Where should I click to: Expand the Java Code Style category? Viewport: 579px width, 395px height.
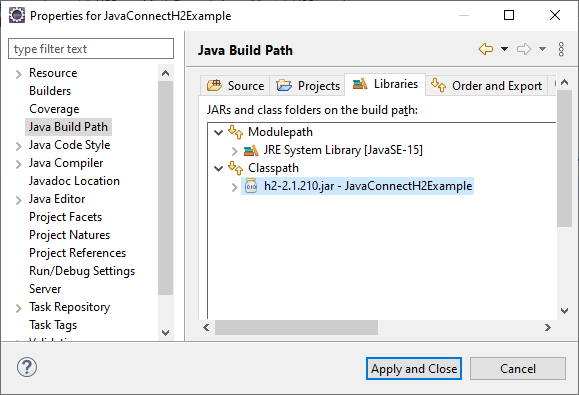[x=19, y=146]
